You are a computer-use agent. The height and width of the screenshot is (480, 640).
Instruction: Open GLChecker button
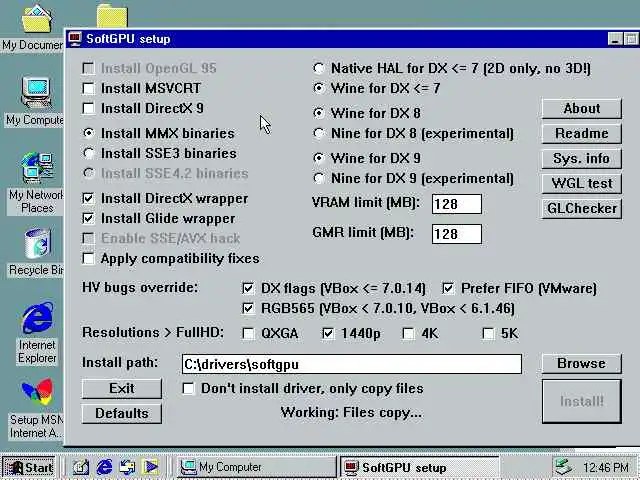[x=582, y=209]
